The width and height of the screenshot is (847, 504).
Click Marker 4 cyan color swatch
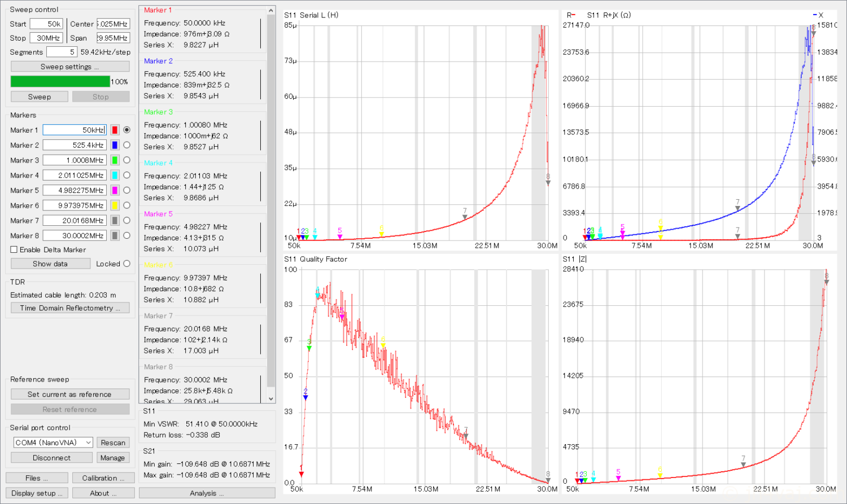tap(115, 176)
